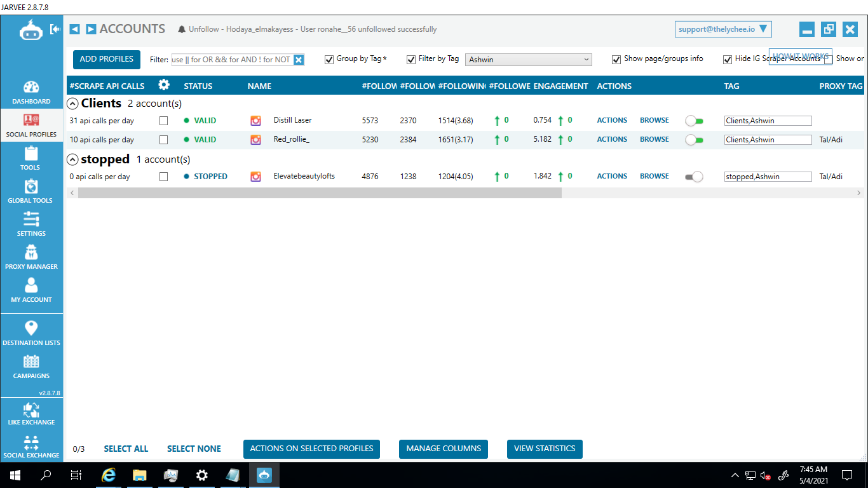
Task: Go forward with the right navigation arrow
Action: coord(91,29)
